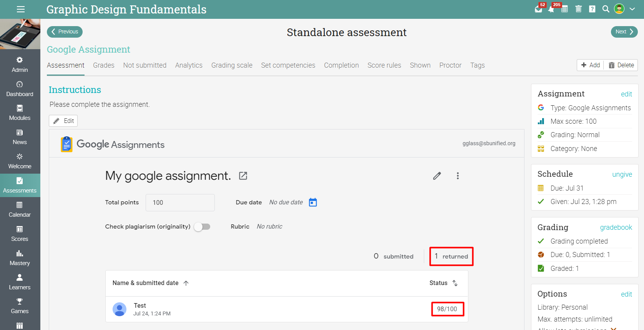Select the 0 submitted filter
The image size is (644, 330).
point(393,256)
